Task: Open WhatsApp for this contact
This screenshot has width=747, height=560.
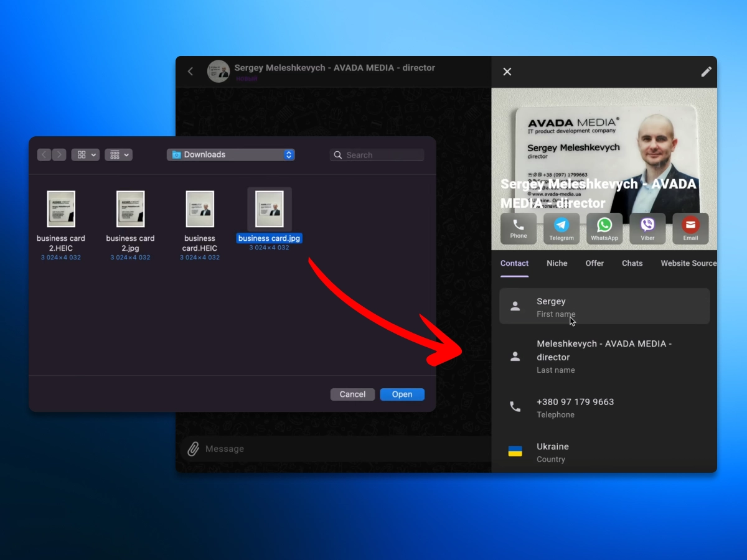Action: [x=604, y=229]
